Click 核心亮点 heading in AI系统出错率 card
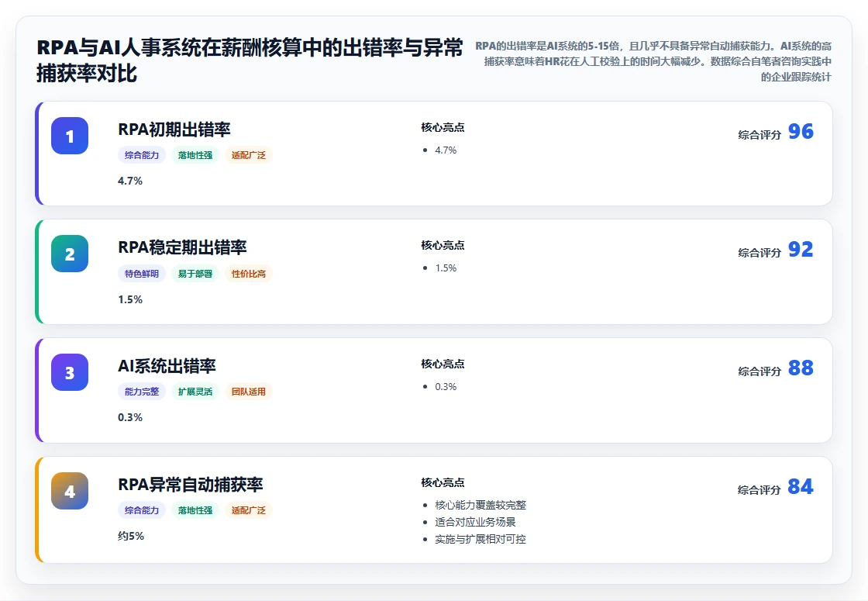868x601 pixels. tap(443, 364)
